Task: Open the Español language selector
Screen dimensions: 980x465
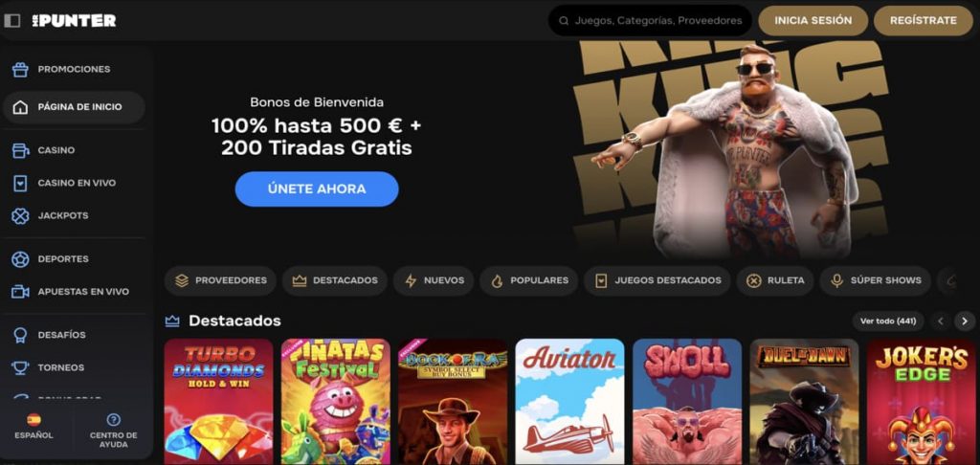Action: click(x=33, y=427)
